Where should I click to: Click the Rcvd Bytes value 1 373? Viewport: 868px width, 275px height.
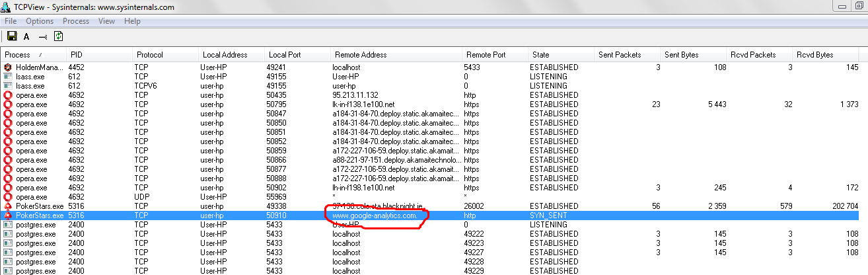point(847,104)
